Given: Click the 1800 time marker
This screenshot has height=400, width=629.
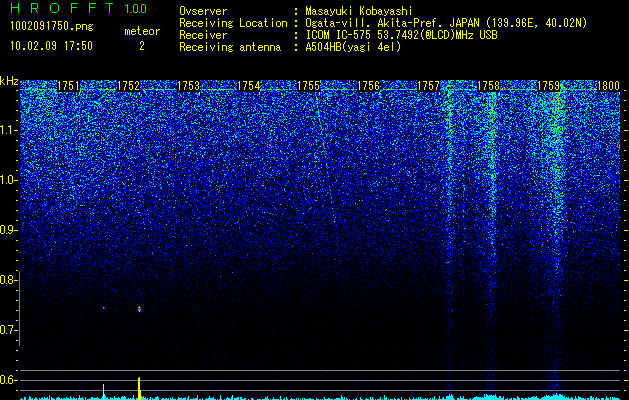Looking at the screenshot, I should (609, 86).
